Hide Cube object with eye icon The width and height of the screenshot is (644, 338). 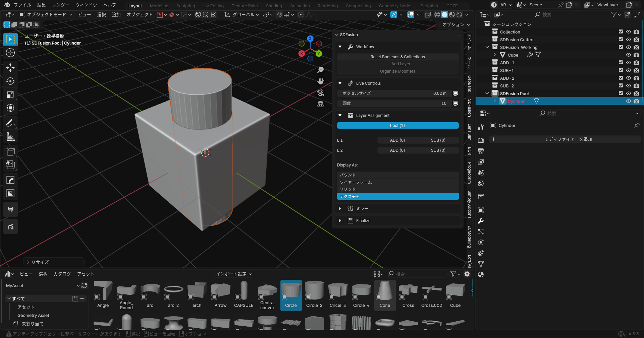629,55
